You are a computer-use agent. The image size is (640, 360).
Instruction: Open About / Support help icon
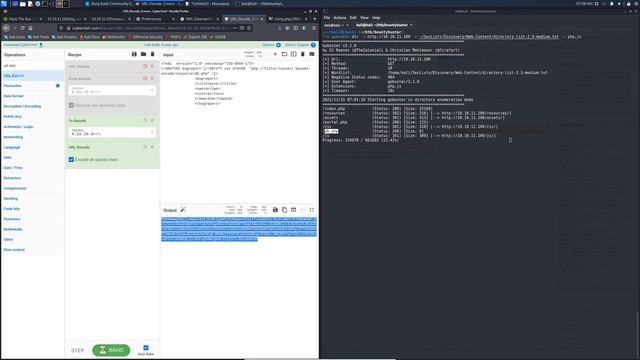click(x=313, y=45)
